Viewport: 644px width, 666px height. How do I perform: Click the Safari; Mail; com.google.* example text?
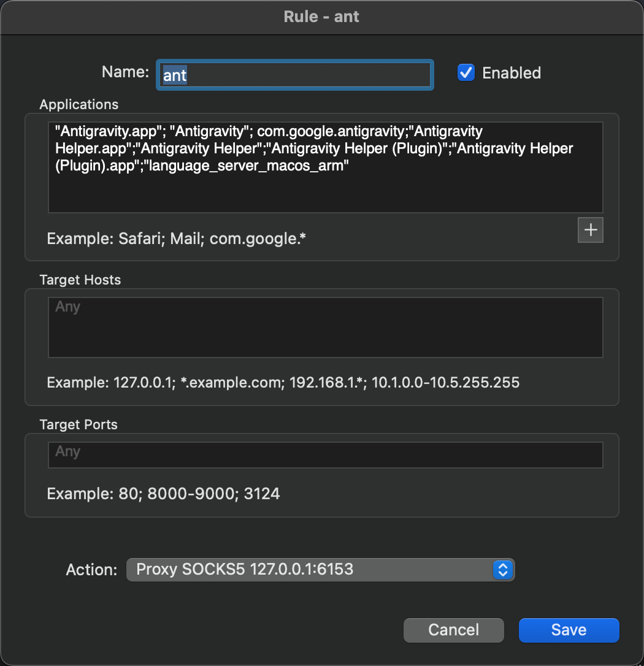(212, 239)
